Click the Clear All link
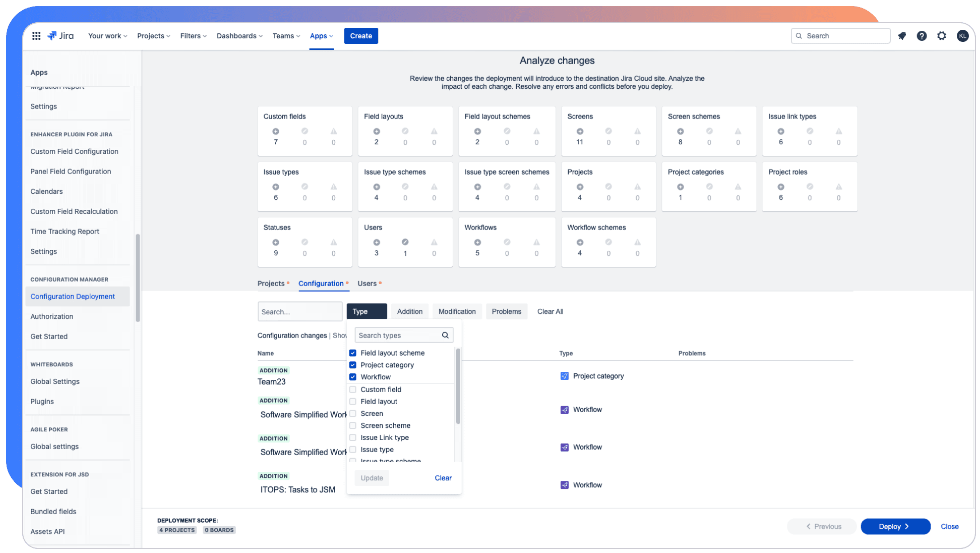Viewport: 980px width, 553px height. click(x=550, y=311)
